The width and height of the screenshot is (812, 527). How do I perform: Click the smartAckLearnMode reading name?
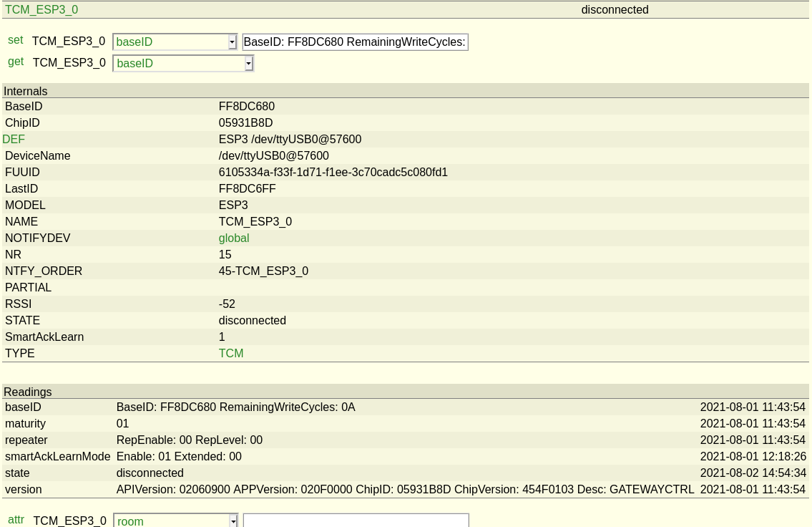click(58, 457)
